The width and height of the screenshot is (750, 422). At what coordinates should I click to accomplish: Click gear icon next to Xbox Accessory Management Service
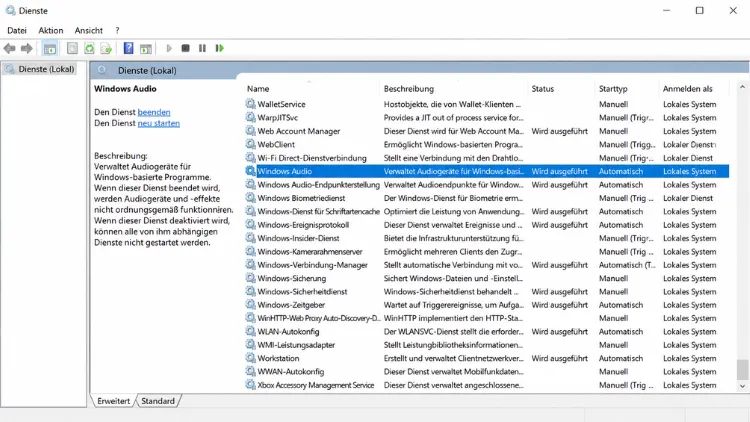(251, 385)
